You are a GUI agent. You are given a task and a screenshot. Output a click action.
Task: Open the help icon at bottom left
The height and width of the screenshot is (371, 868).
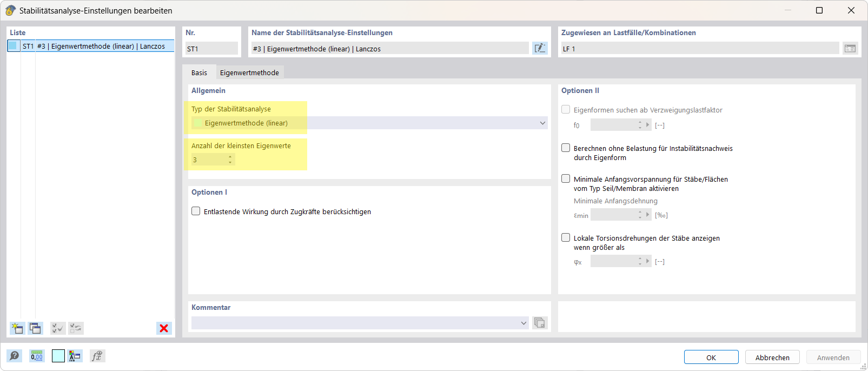[x=14, y=356]
